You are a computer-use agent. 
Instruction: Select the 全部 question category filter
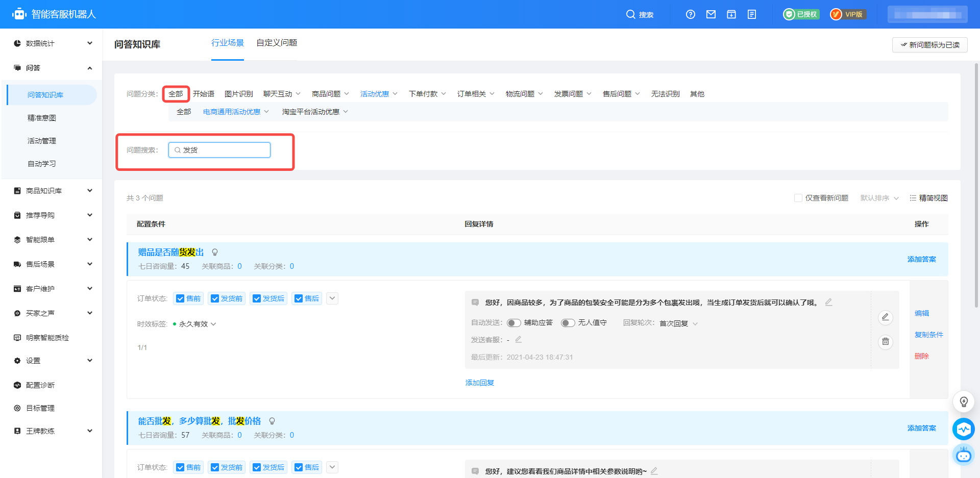(176, 94)
